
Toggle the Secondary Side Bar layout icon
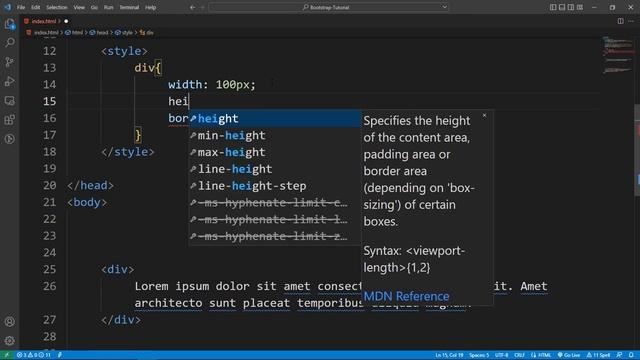(571, 7)
